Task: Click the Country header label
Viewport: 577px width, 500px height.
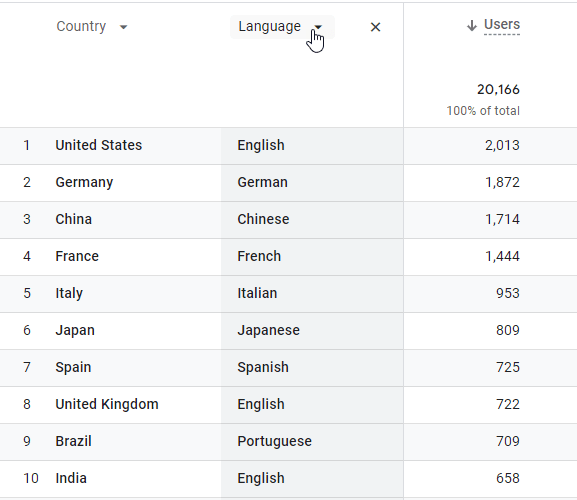Action: pos(81,26)
